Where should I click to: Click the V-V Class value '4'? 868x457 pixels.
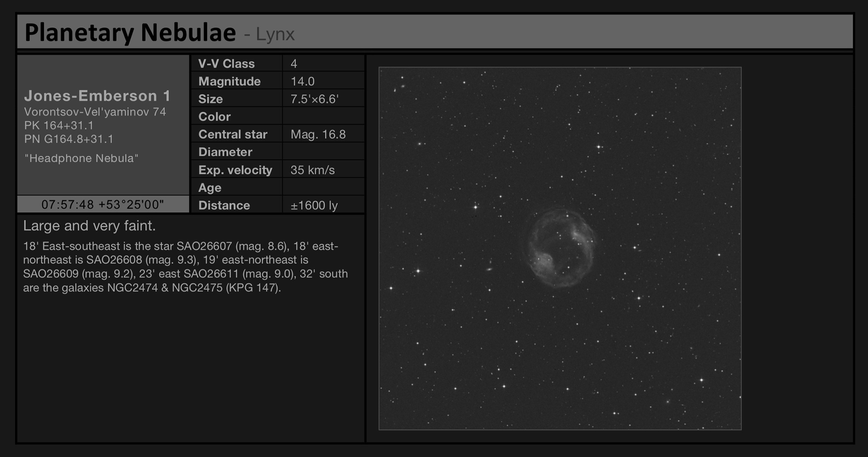click(294, 64)
